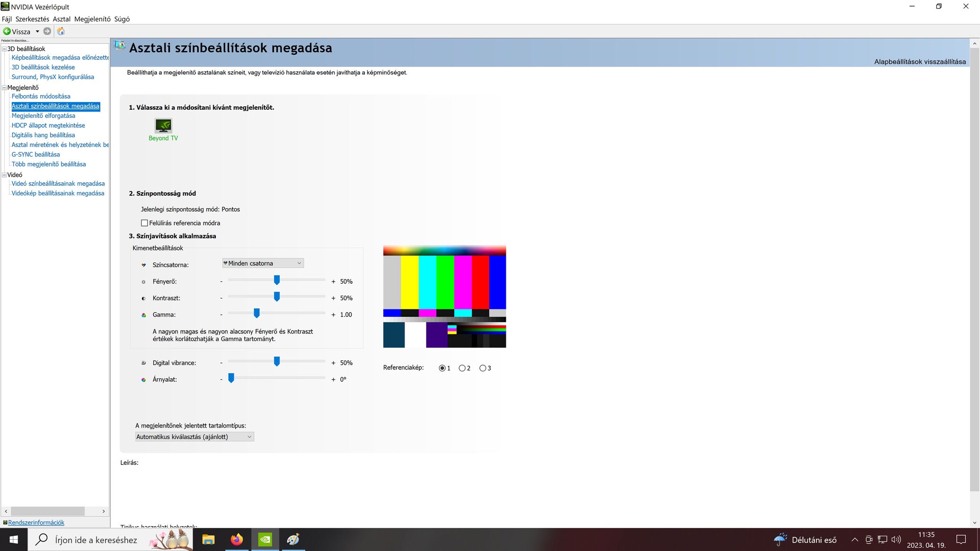Click the taskbar search box
Screen dimensions: 980x551
pos(110,540)
